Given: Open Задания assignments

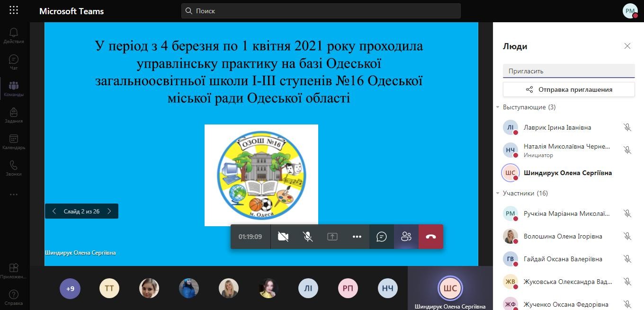Looking at the screenshot, I should click(x=14, y=115).
